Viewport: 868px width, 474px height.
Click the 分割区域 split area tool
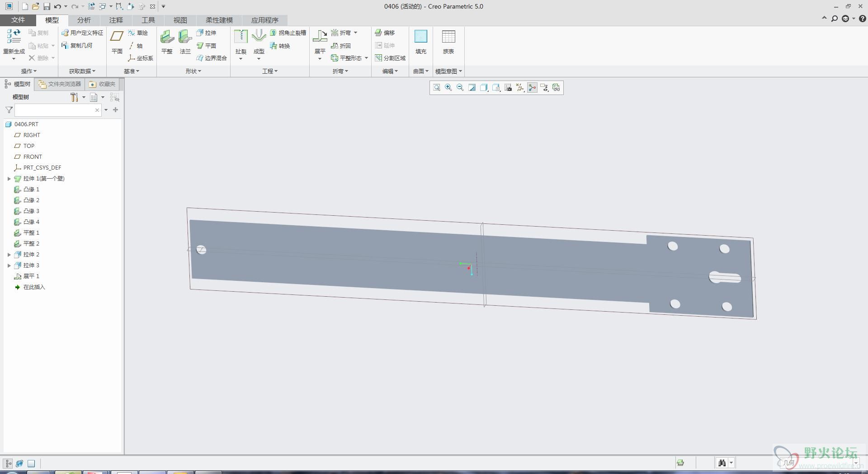coord(390,58)
